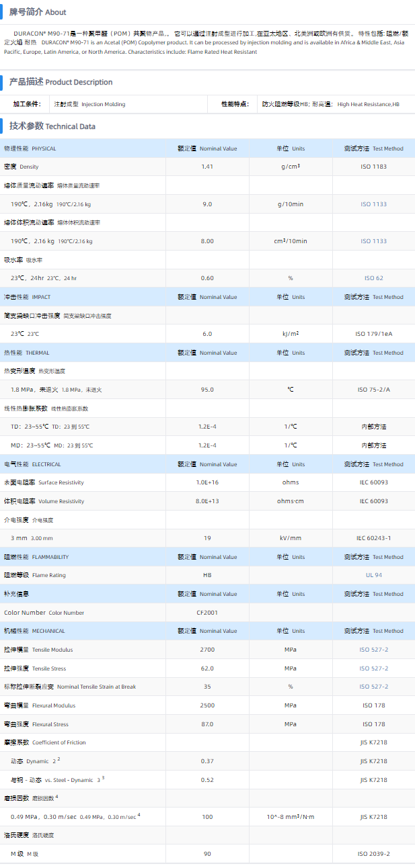415x868 pixels.
Task: Select the Dynamic friction value 0.37
Action: [207, 761]
